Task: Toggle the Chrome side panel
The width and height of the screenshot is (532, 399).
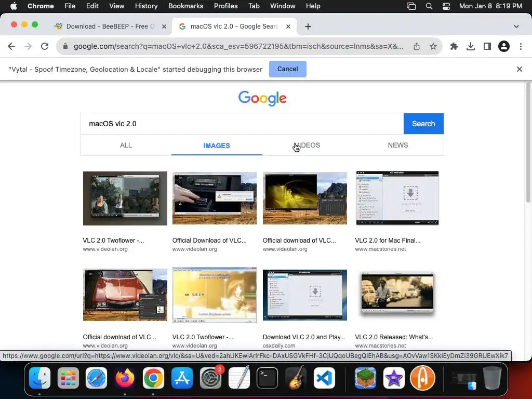Action: (x=487, y=46)
